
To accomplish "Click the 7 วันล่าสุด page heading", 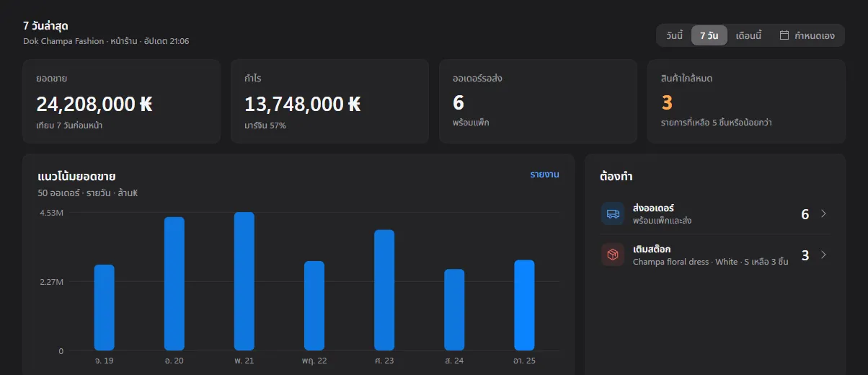I will click(45, 26).
